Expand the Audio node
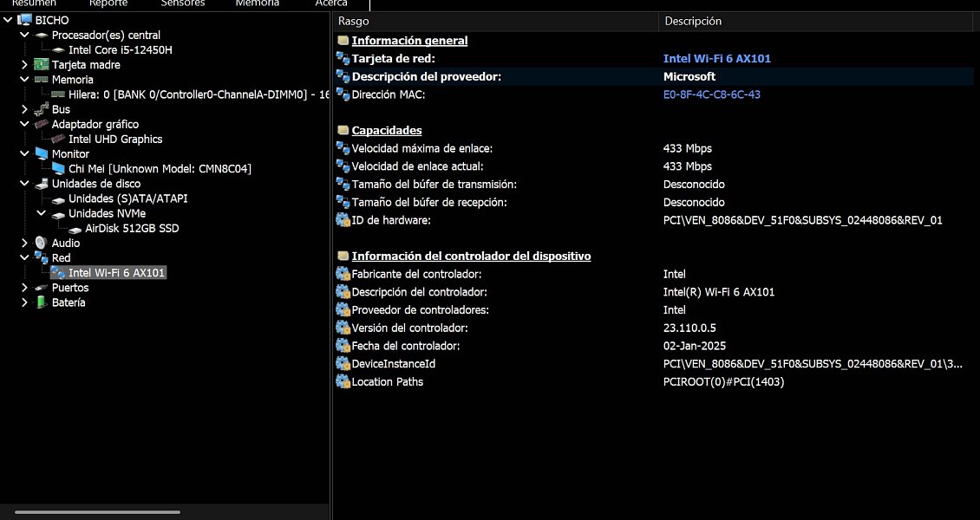 click(x=24, y=243)
